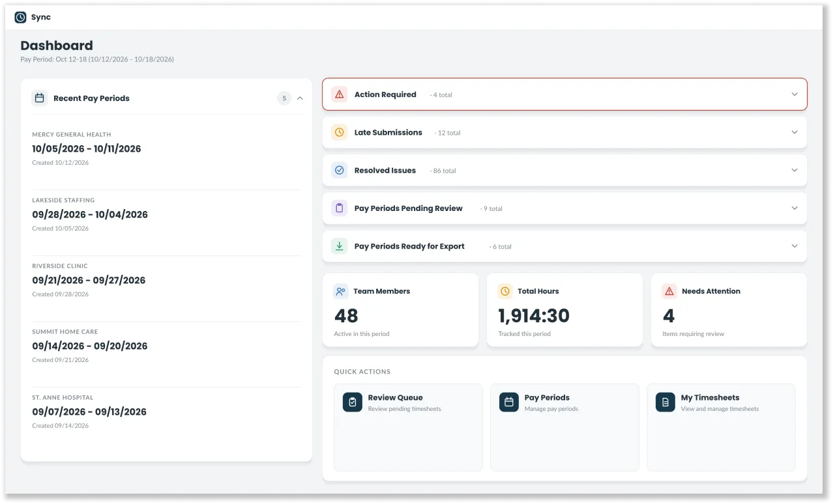
Task: Click the 'Tracked this period' text
Action: pyautogui.click(x=525, y=334)
